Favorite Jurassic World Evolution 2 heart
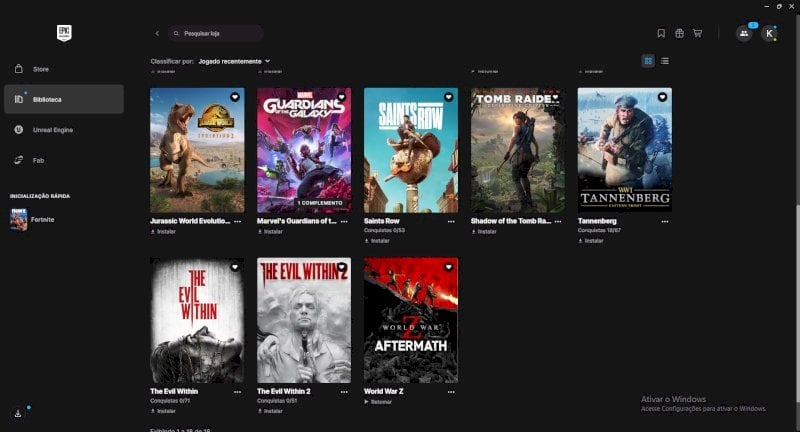The image size is (800, 432). click(x=235, y=97)
